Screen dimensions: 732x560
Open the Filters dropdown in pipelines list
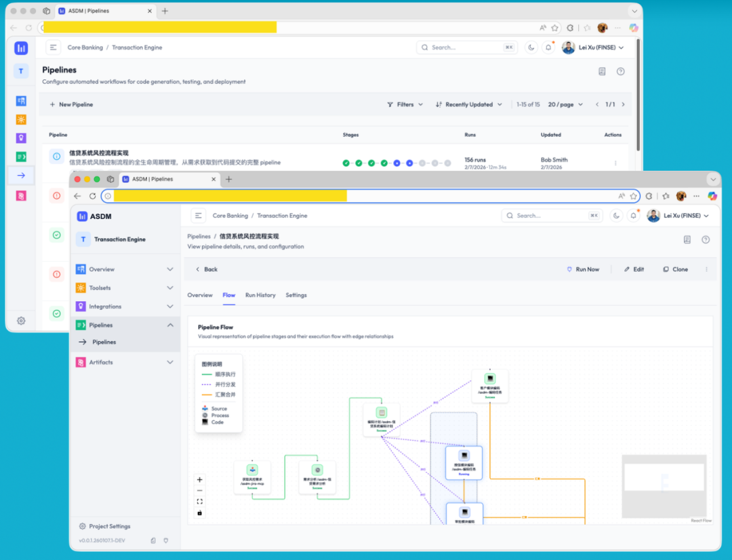click(405, 104)
